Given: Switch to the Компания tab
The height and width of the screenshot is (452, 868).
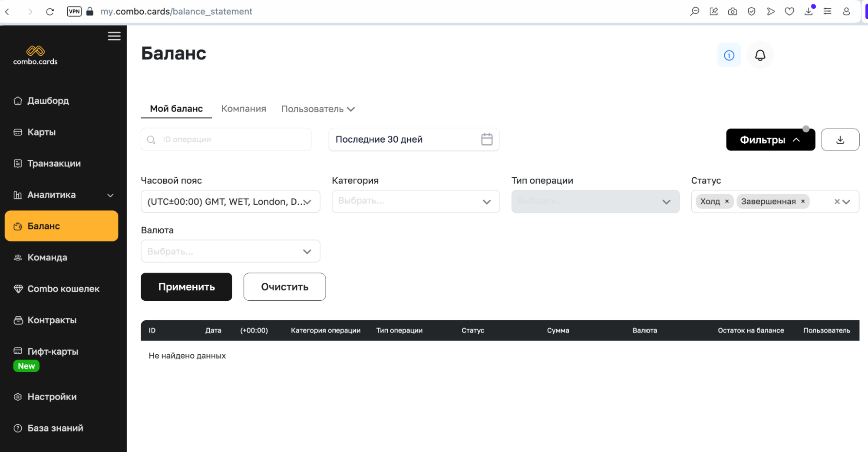Looking at the screenshot, I should click(244, 109).
